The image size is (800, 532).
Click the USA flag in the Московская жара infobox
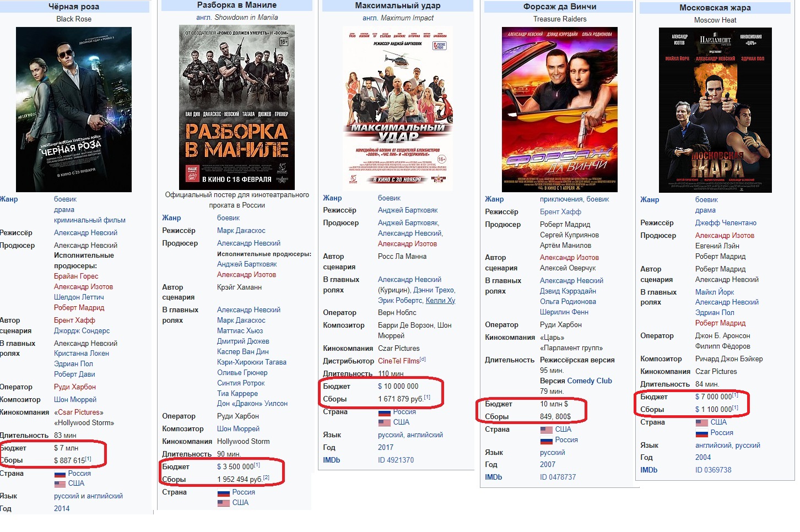pos(701,422)
